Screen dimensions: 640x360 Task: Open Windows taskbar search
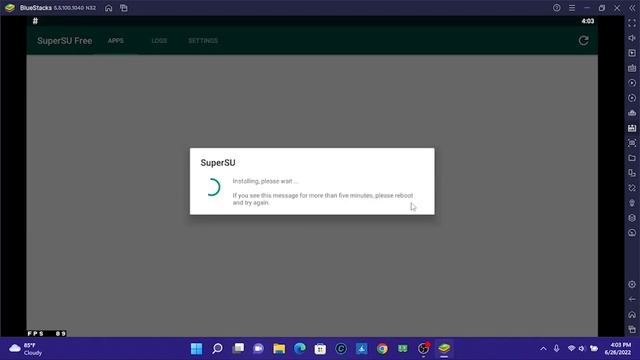coord(217,349)
